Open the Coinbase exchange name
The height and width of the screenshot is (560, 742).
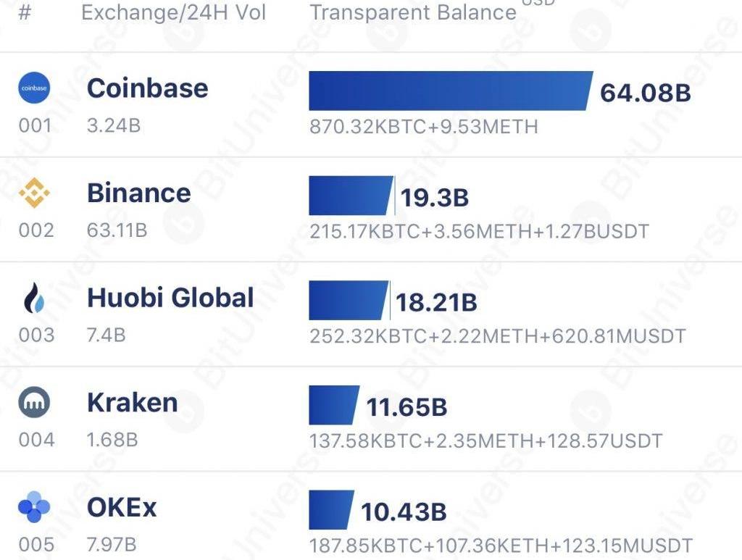click(x=147, y=88)
